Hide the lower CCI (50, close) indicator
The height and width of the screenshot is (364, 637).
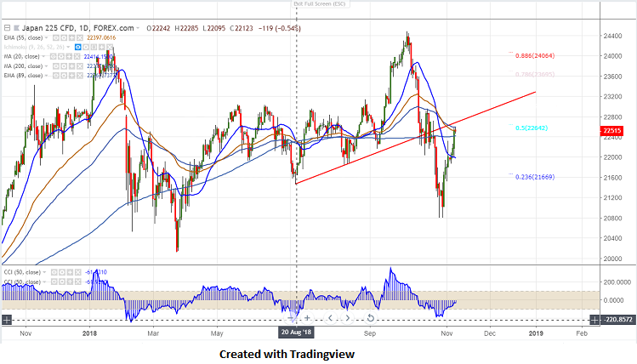[x=54, y=282]
